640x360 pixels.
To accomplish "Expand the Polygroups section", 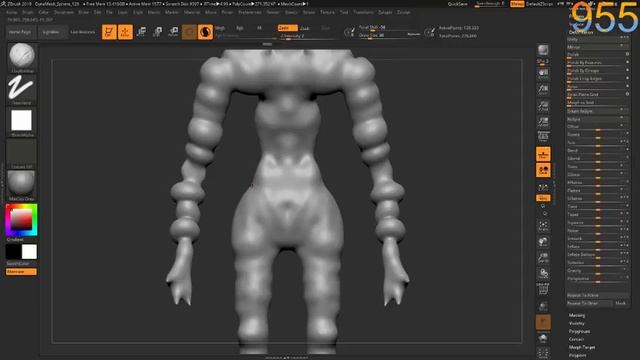I will click(x=580, y=331).
